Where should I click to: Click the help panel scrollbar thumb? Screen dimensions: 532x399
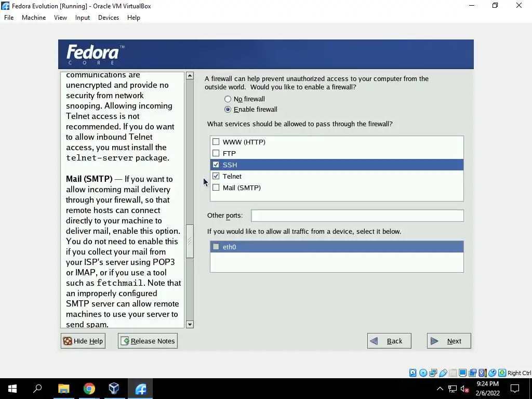pyautogui.click(x=190, y=241)
